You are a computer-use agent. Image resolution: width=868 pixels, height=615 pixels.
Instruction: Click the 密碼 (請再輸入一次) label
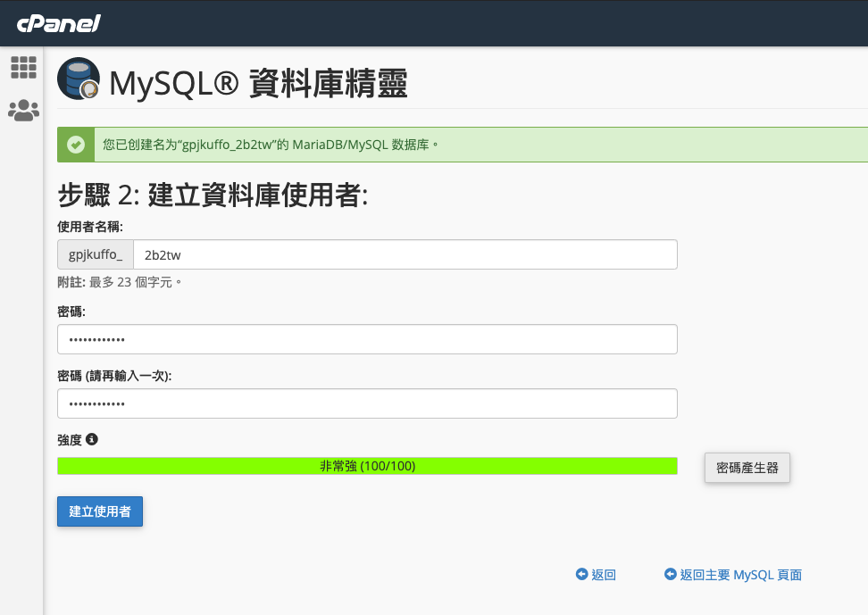pyautogui.click(x=114, y=377)
